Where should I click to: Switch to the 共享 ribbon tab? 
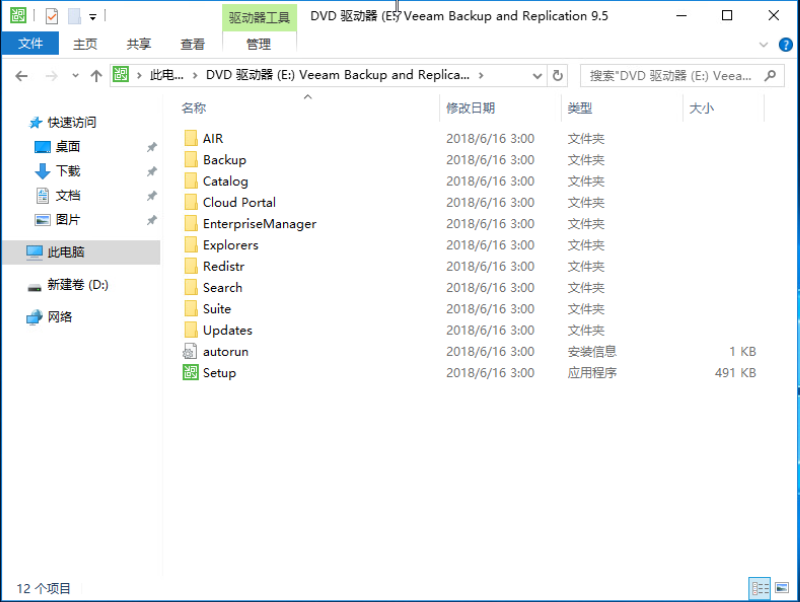click(x=138, y=44)
